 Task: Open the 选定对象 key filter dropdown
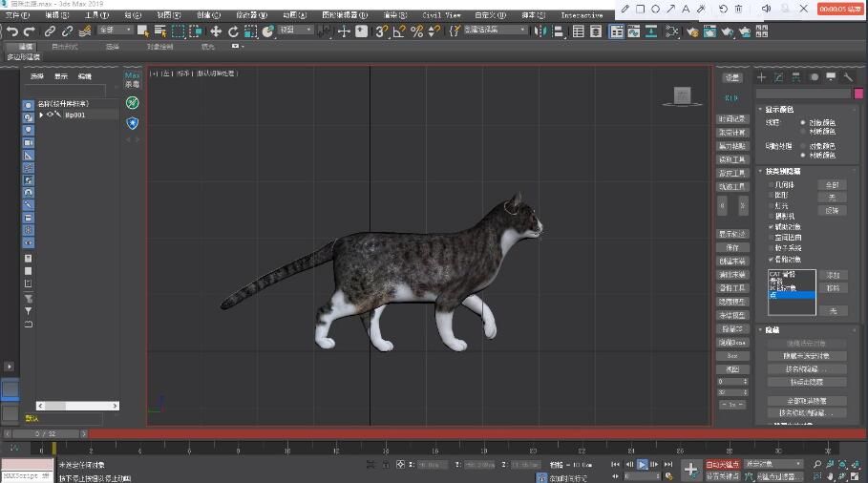click(x=773, y=464)
